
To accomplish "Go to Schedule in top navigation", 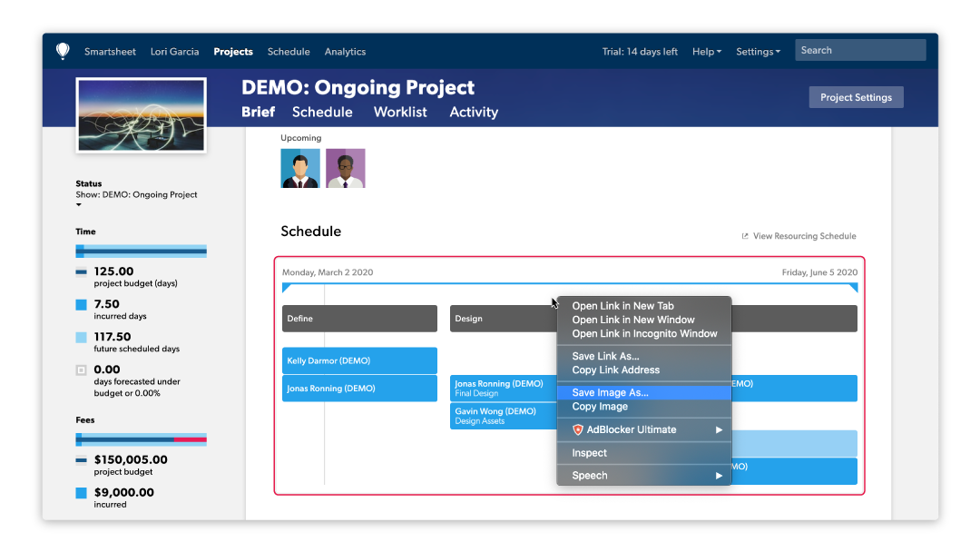I will point(289,51).
